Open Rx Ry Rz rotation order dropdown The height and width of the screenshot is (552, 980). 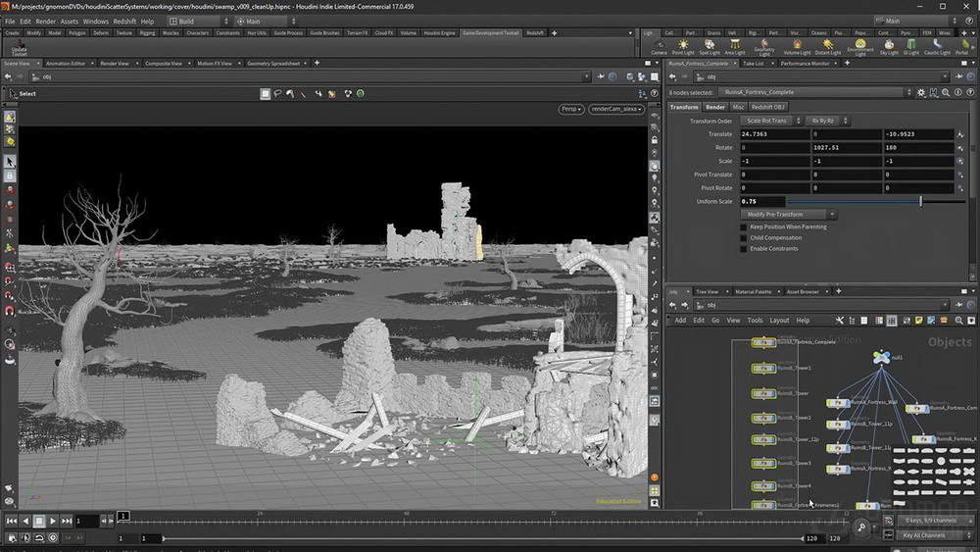pos(827,121)
